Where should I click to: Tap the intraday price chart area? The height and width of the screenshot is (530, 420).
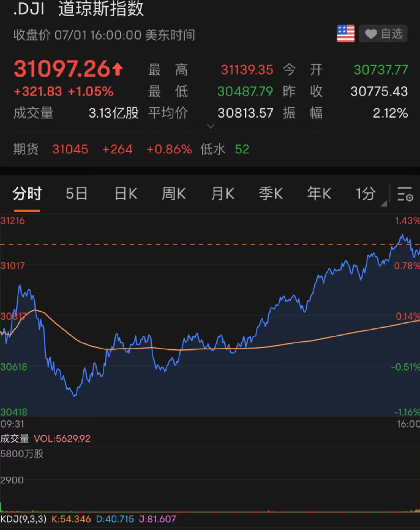[x=210, y=316]
